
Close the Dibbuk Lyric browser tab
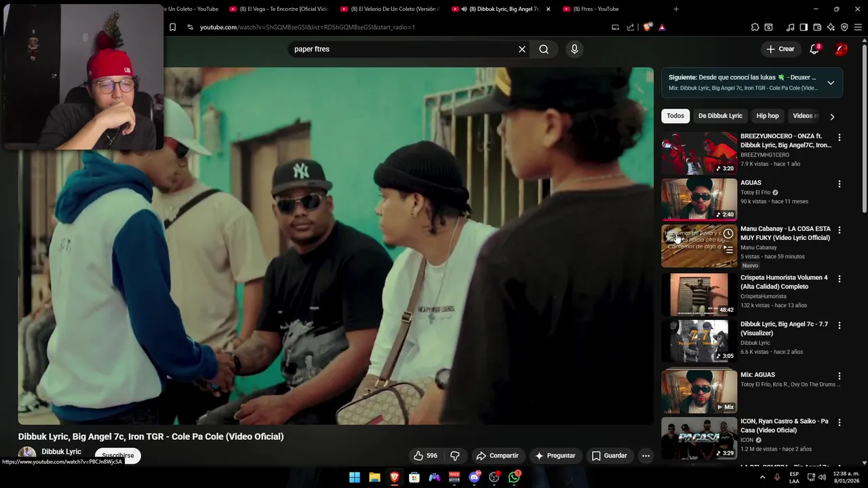click(x=548, y=9)
